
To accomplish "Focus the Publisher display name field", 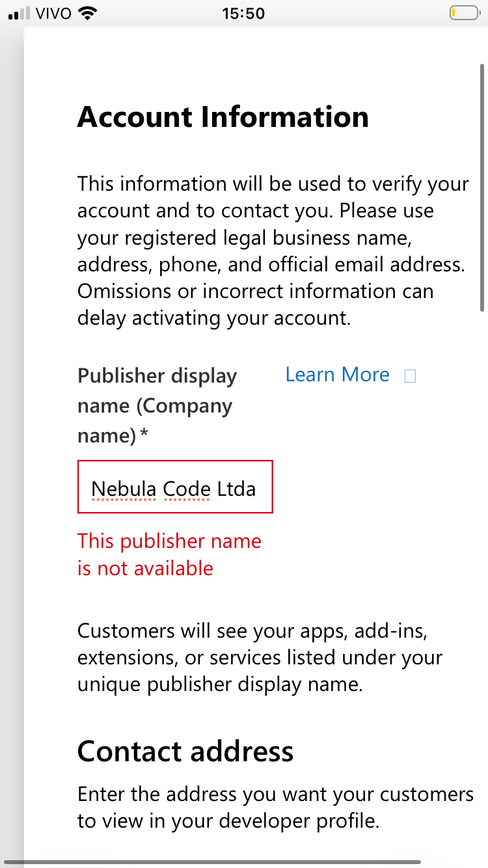I will coord(174,487).
